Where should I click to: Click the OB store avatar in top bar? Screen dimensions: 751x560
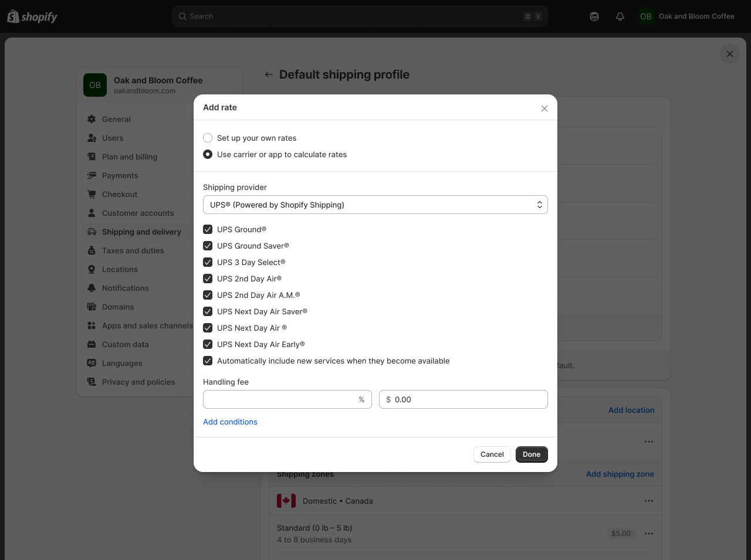coord(646,16)
